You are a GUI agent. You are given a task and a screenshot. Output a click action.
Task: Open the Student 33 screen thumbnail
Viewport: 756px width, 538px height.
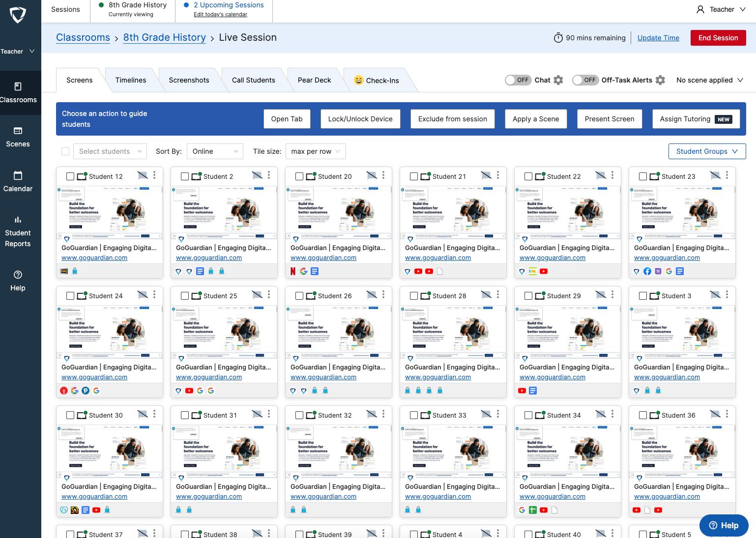453,452
